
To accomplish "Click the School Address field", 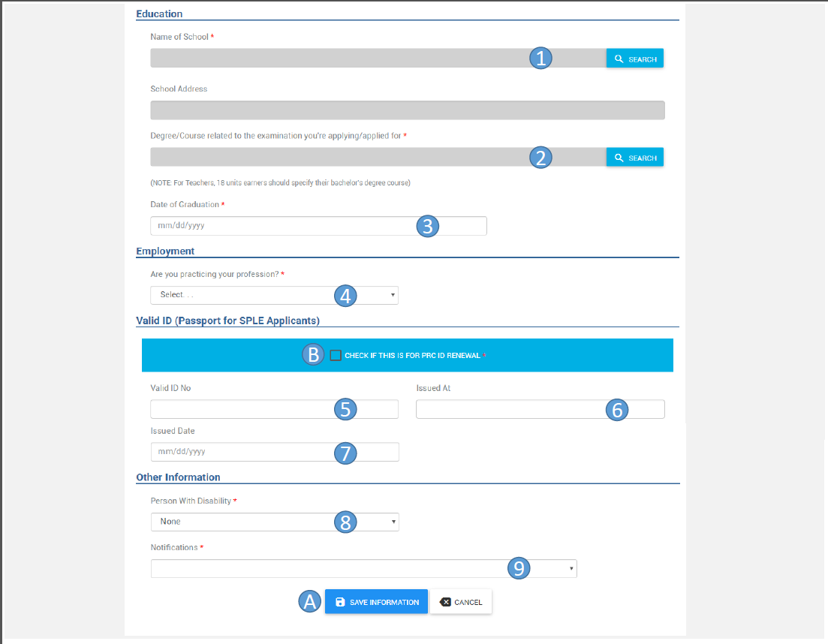I will click(x=407, y=110).
